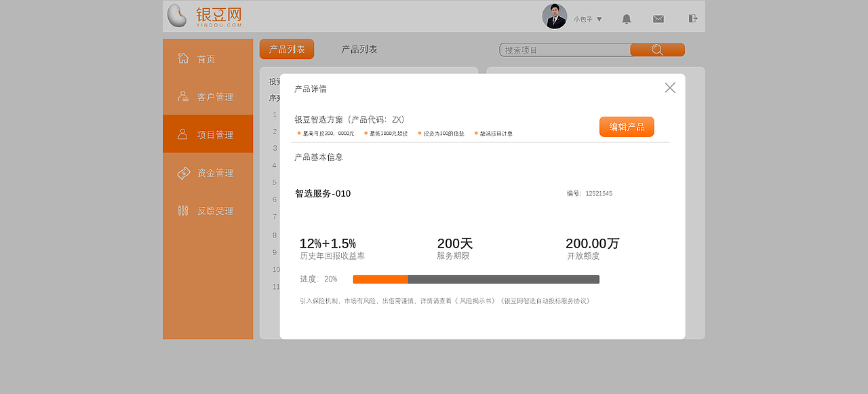Click the project management person icon
868x394 pixels.
182,134
